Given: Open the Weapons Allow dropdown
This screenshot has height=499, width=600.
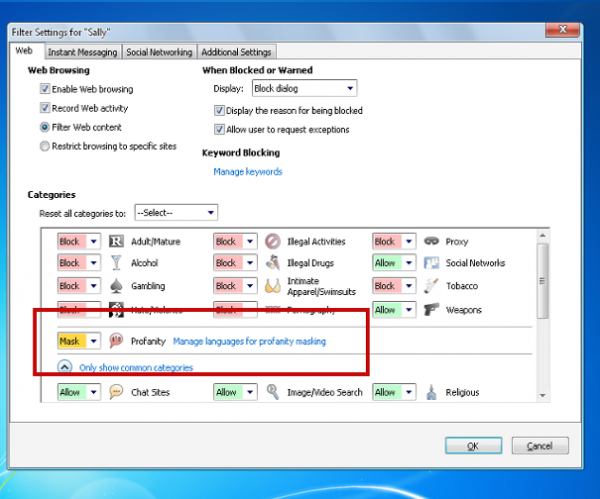Looking at the screenshot, I should coord(394,310).
